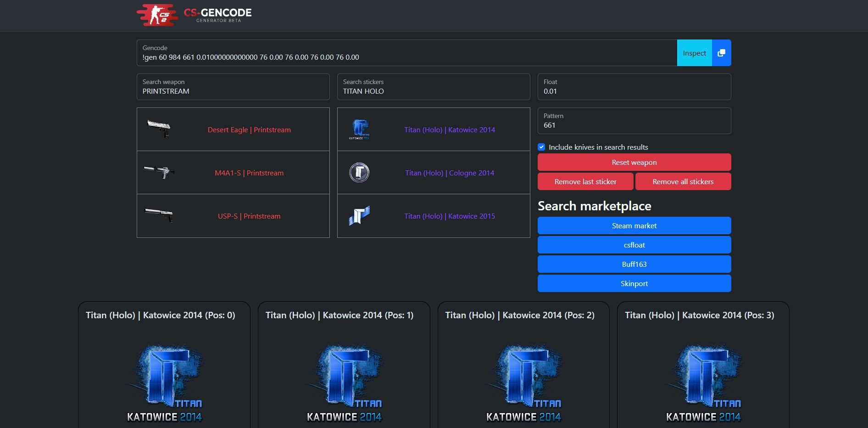
Task: Click Remove all stickers button
Action: click(683, 181)
